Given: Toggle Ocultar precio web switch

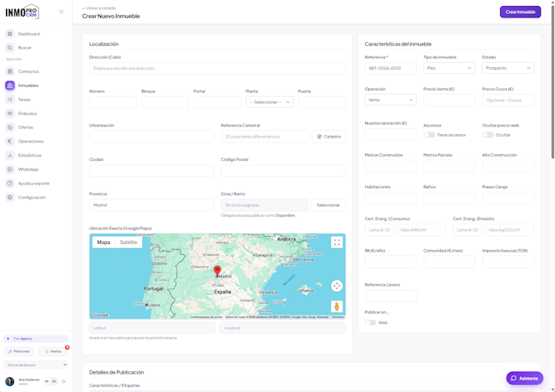Looking at the screenshot, I should 488,135.
